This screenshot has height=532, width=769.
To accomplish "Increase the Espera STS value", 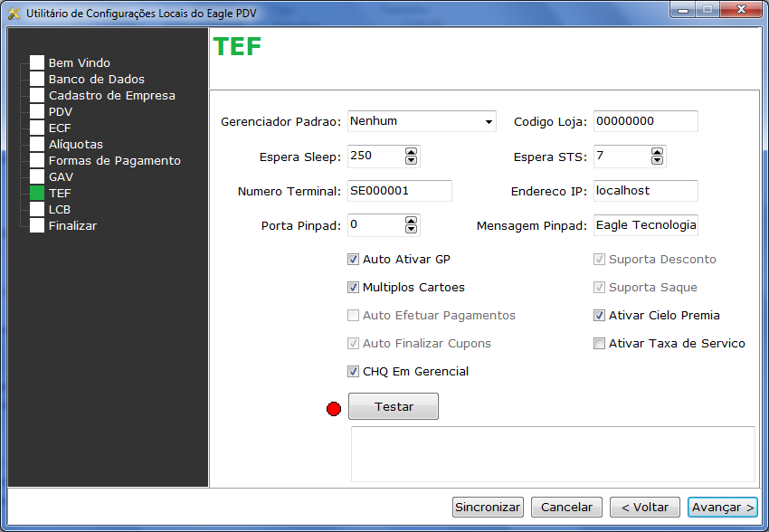I will (x=657, y=152).
